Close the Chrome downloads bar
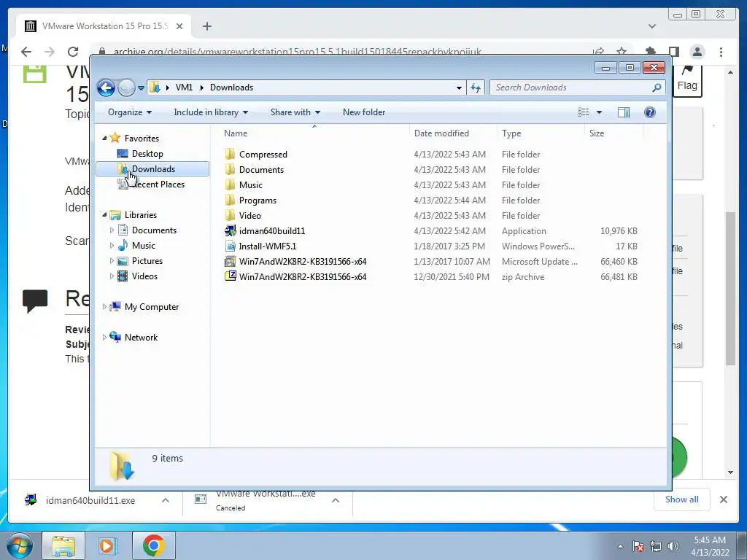The height and width of the screenshot is (560, 747). [723, 499]
